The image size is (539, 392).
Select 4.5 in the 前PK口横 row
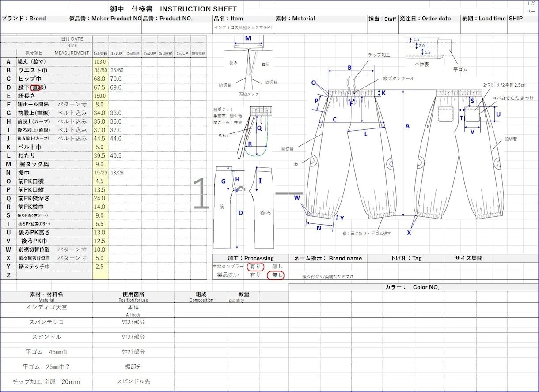(100, 181)
